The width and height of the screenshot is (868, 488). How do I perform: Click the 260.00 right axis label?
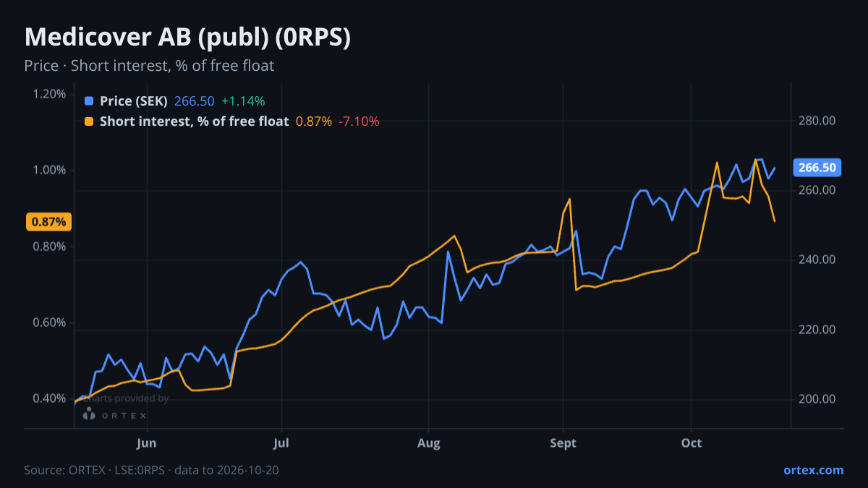pyautogui.click(x=817, y=190)
